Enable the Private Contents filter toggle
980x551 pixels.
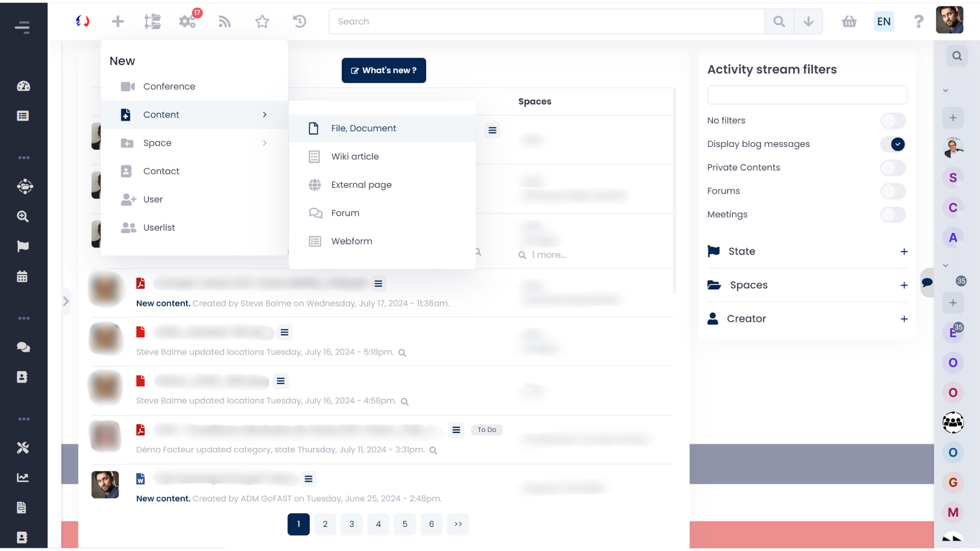(x=893, y=167)
